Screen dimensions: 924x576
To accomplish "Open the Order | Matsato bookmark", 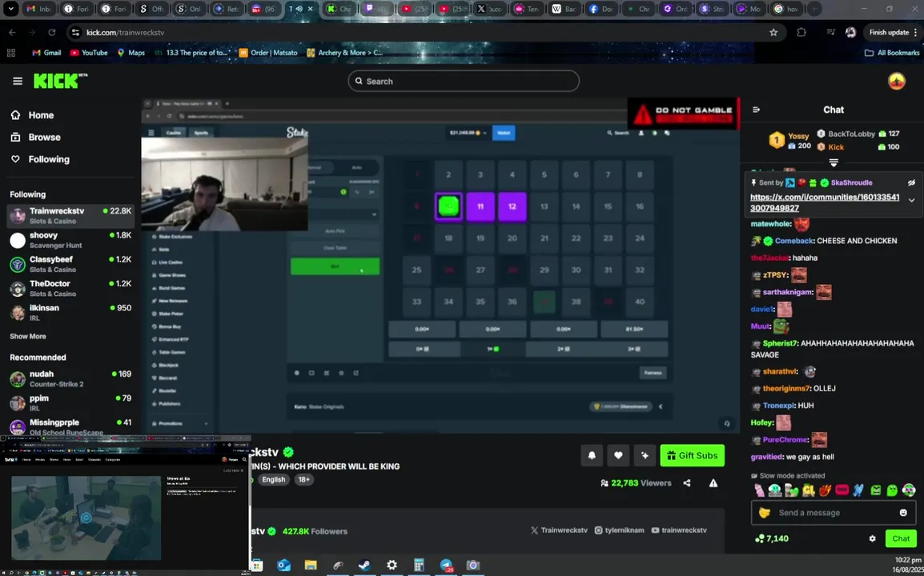I will coord(268,53).
